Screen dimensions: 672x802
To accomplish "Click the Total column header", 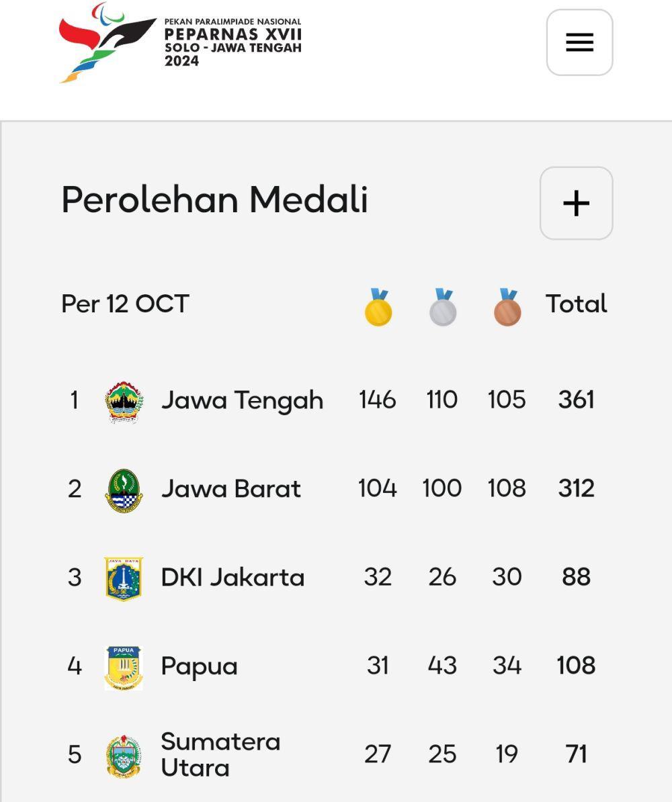I will click(x=577, y=304).
